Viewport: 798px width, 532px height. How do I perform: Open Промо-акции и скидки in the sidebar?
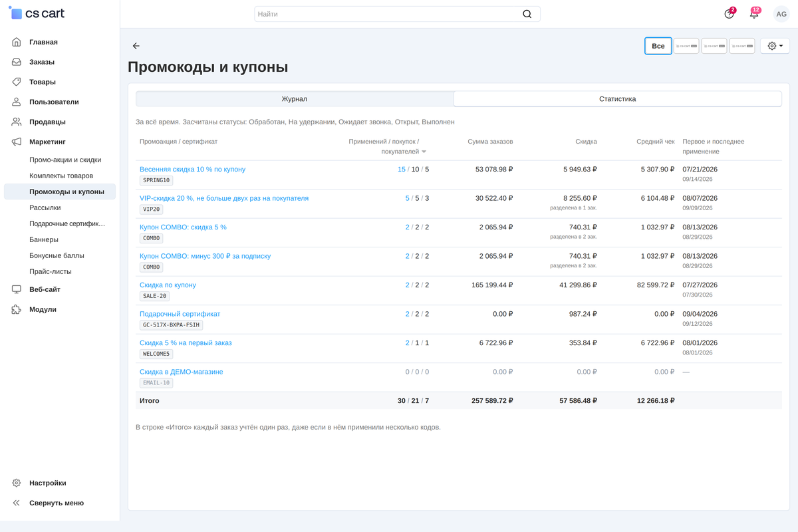point(65,160)
